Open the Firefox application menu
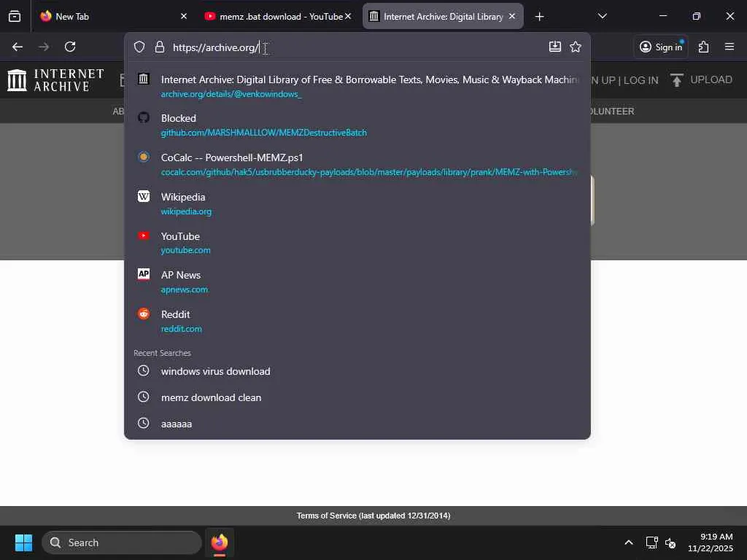This screenshot has width=747, height=560. point(729,47)
